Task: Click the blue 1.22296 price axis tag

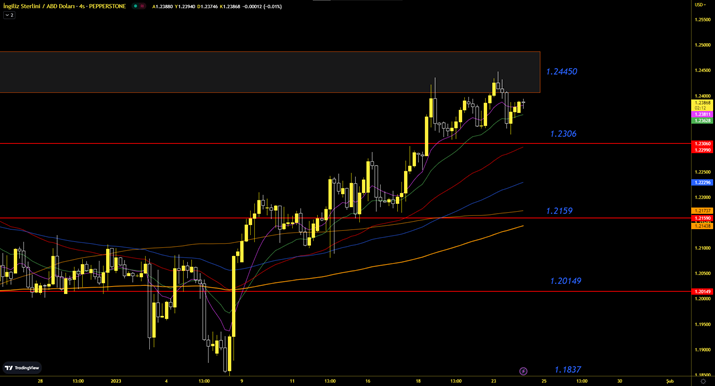Action: click(702, 182)
